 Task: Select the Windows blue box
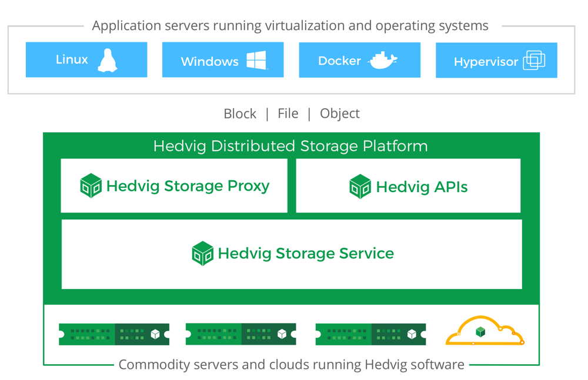coord(223,59)
